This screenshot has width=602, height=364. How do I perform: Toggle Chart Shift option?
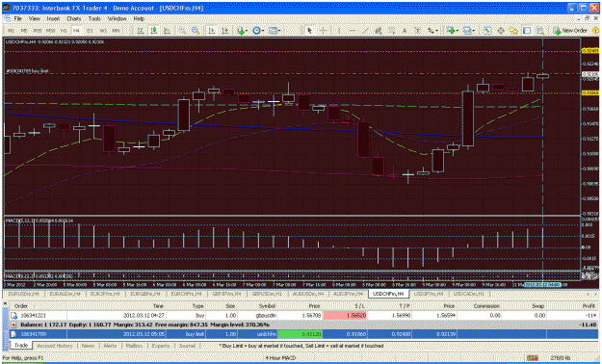(225, 31)
